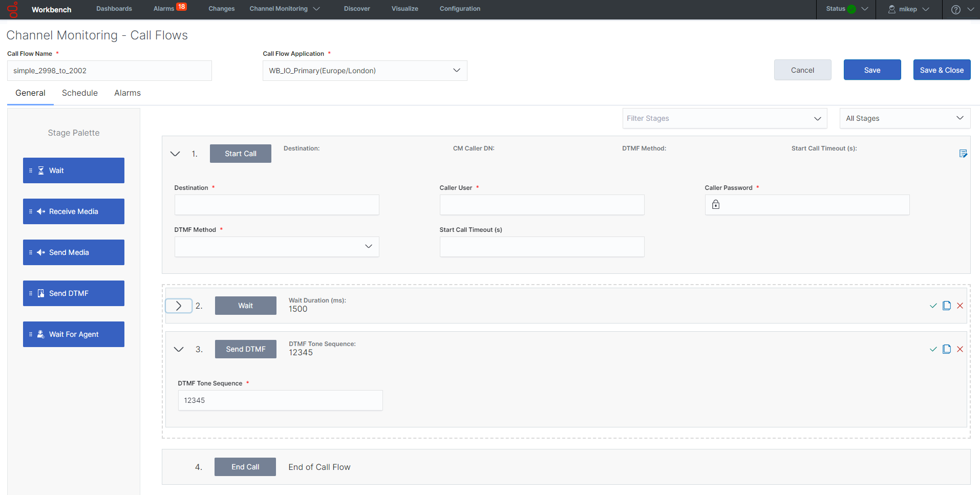Click inside the Destination input field
Viewport: 980px width, 495px height.
[x=276, y=204]
